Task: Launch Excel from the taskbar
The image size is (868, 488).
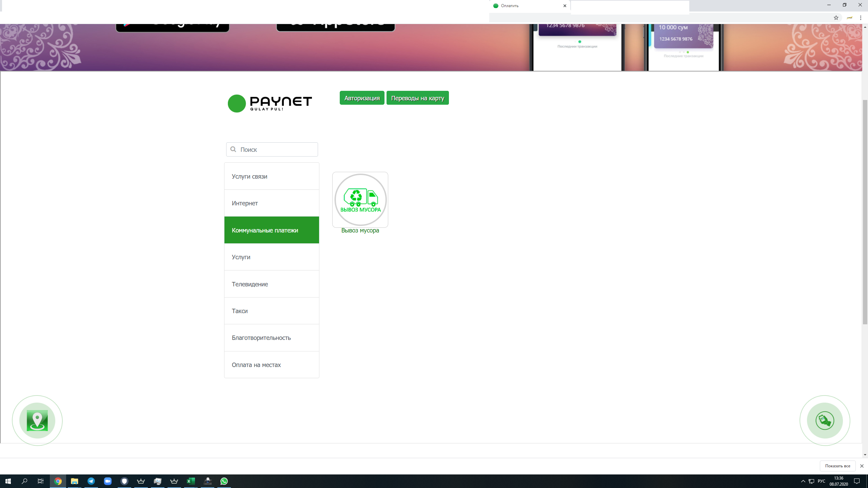Action: pyautogui.click(x=191, y=481)
